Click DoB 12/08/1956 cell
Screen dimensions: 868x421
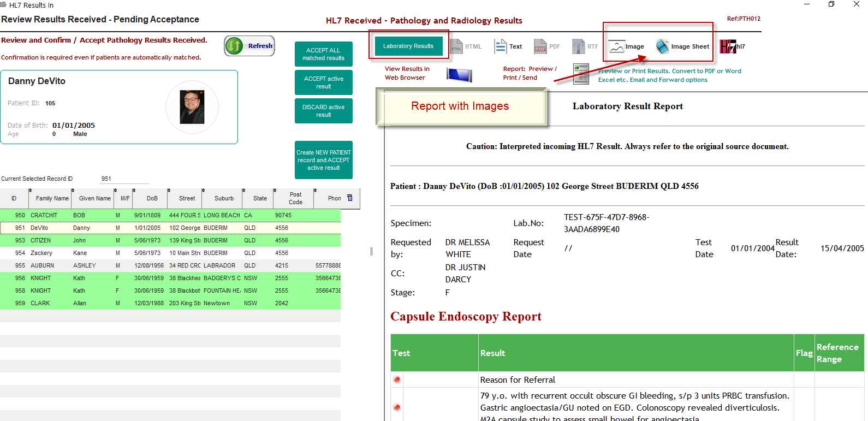149,265
